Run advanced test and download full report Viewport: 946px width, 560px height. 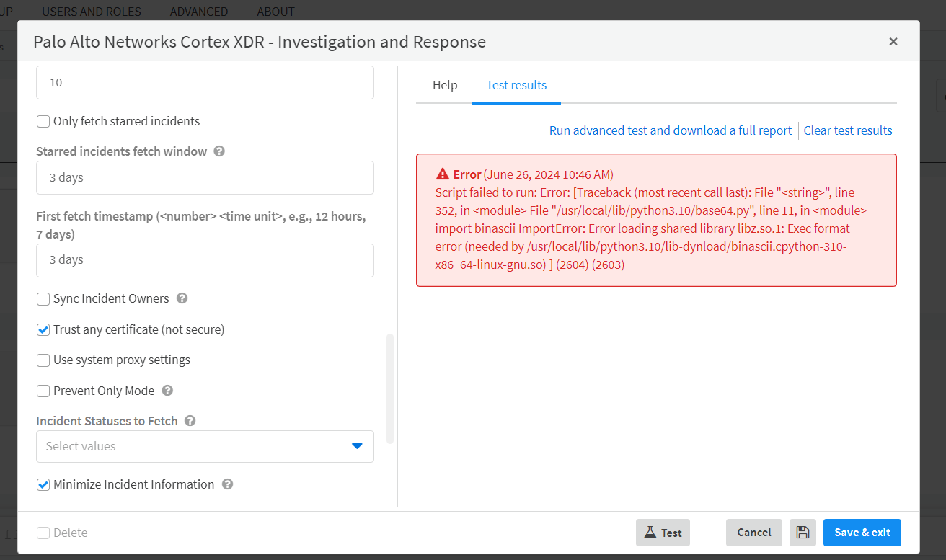click(x=671, y=130)
